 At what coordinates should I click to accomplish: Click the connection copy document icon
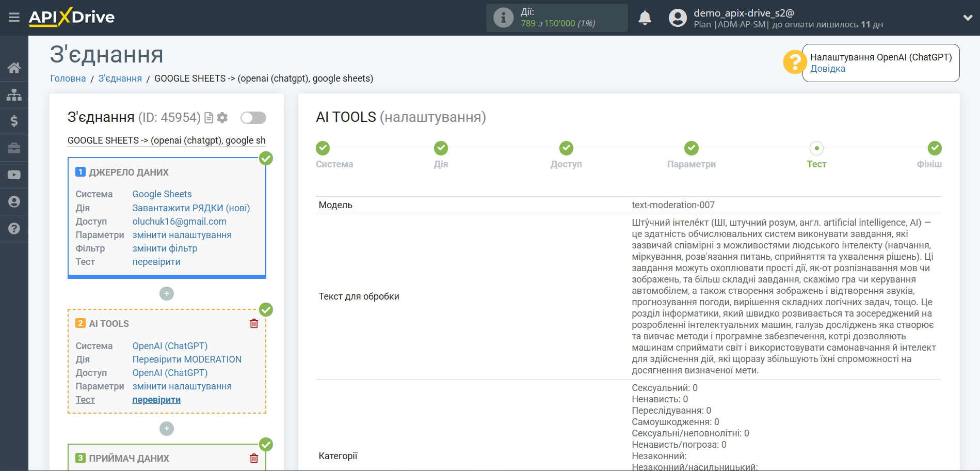click(208, 118)
